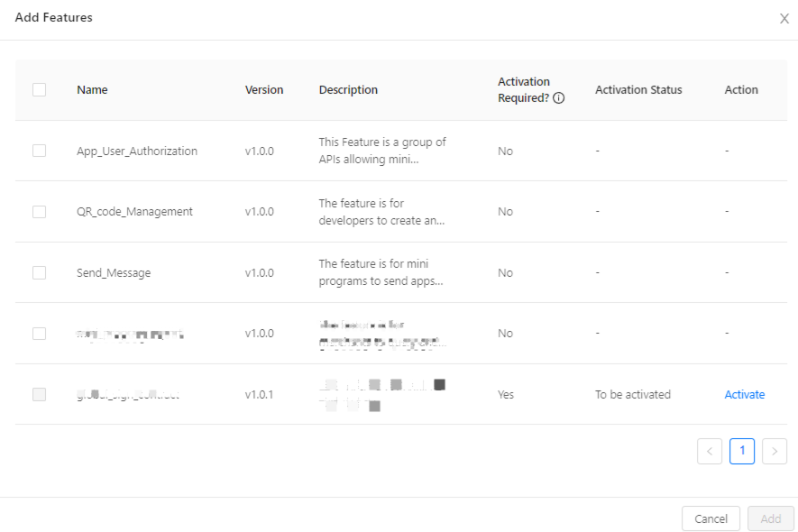Click the QR_code_Management description text
Screen dimensions: 798x532
click(381, 212)
